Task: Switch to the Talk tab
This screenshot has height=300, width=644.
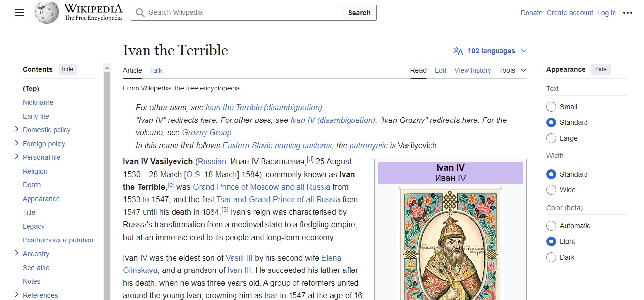Action: pyautogui.click(x=156, y=70)
